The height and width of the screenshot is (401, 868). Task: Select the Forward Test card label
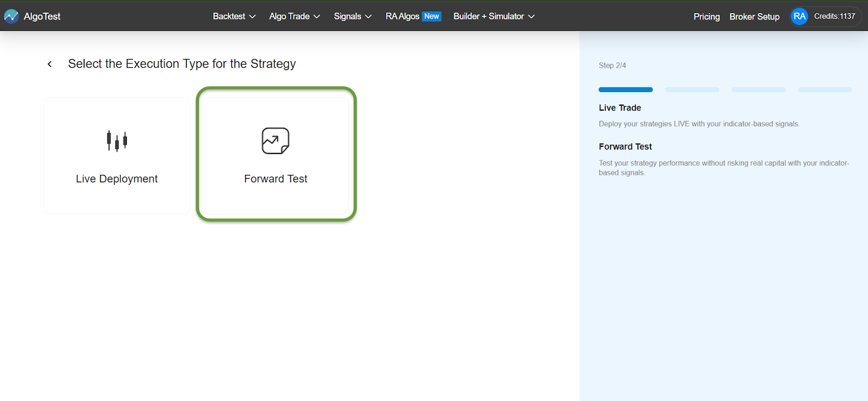[x=276, y=179]
